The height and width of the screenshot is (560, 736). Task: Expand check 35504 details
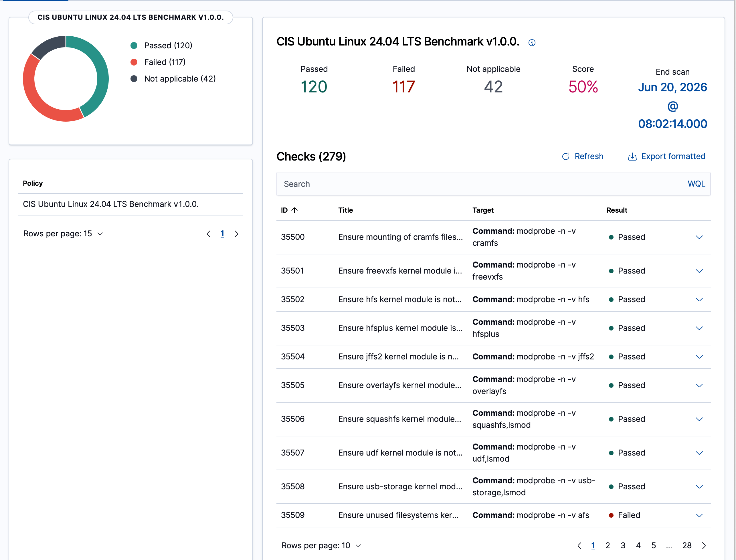(x=699, y=357)
